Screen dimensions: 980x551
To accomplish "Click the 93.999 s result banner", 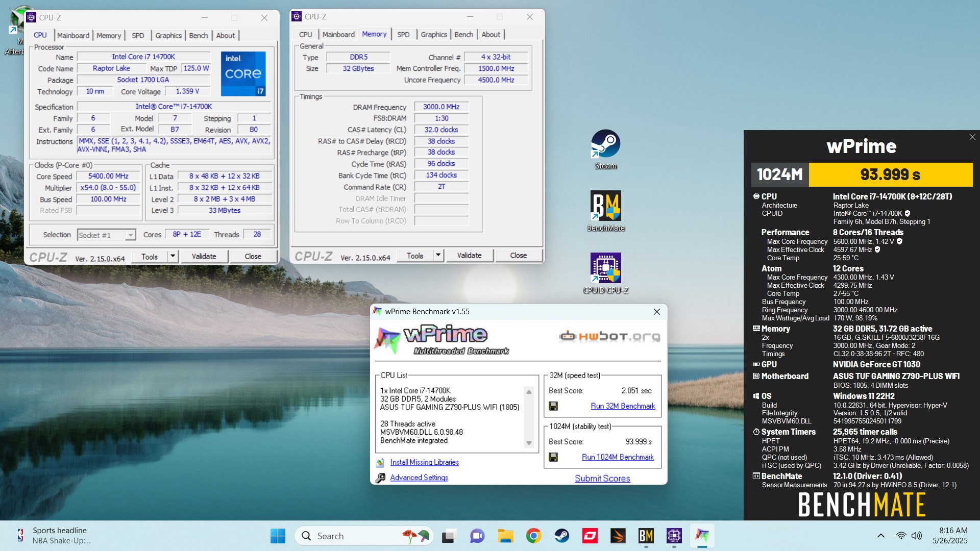I will pyautogui.click(x=891, y=174).
